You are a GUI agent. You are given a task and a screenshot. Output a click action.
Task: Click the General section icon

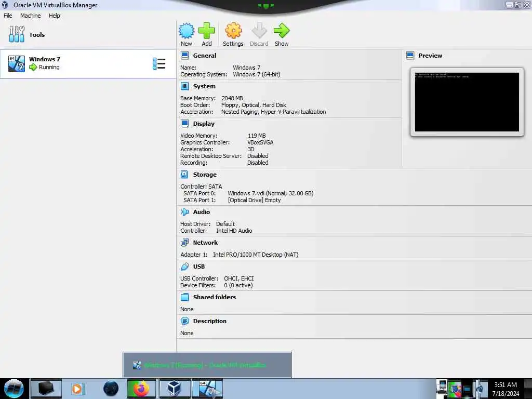pyautogui.click(x=184, y=55)
